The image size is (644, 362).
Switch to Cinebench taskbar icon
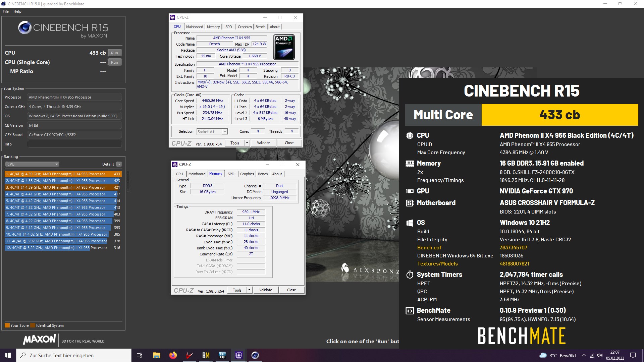click(255, 355)
